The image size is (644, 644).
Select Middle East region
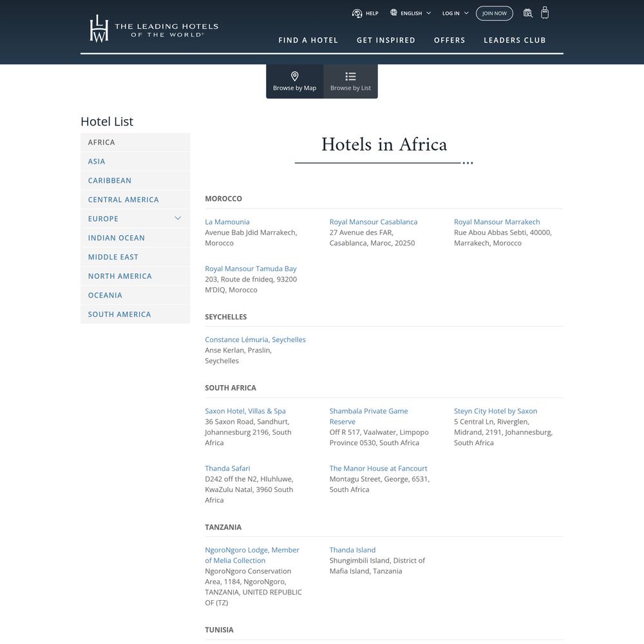pos(135,257)
